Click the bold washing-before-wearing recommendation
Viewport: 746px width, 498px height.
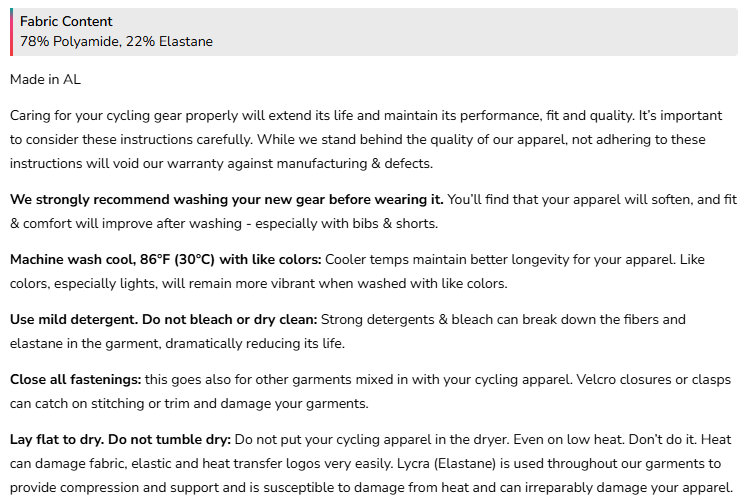pos(227,199)
